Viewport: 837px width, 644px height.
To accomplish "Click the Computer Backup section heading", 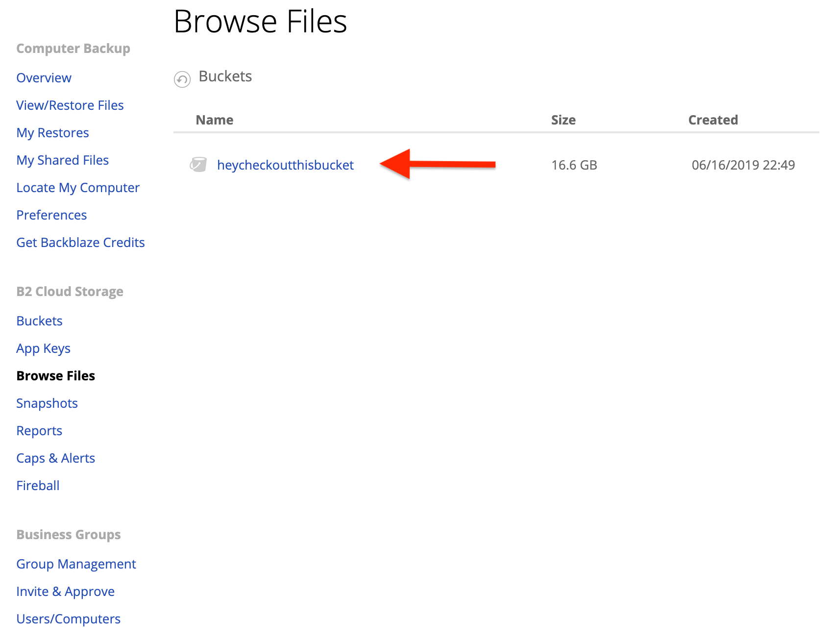I will [73, 49].
